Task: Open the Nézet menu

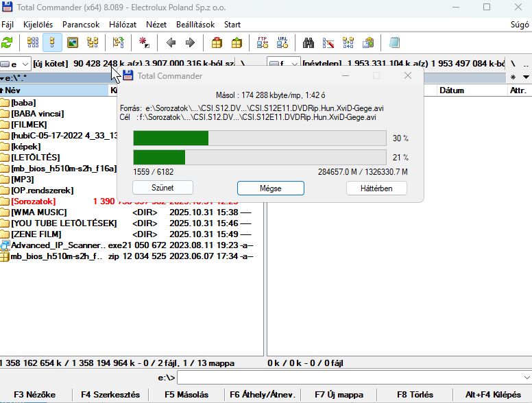Action: coord(156,25)
